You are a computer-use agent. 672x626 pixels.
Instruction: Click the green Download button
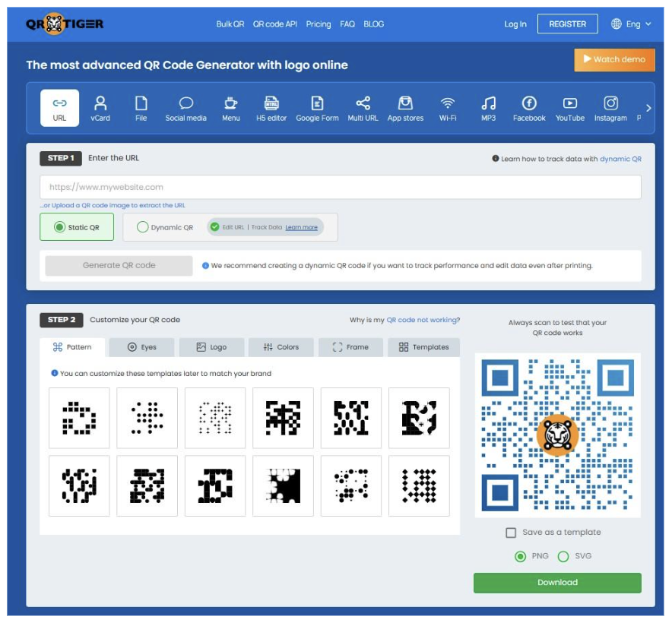[557, 583]
